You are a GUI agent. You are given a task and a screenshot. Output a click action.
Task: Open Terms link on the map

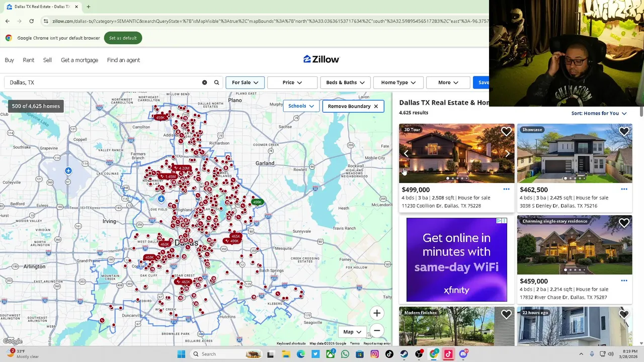pos(355,343)
